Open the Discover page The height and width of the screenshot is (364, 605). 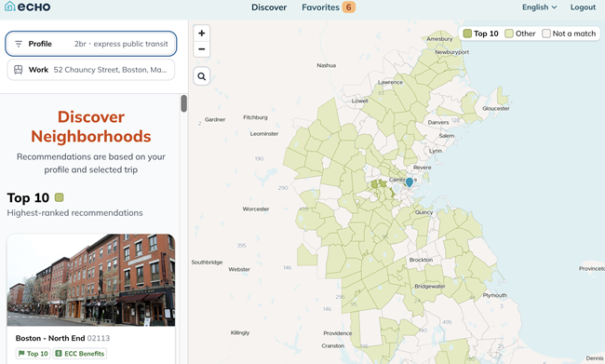pyautogui.click(x=269, y=7)
